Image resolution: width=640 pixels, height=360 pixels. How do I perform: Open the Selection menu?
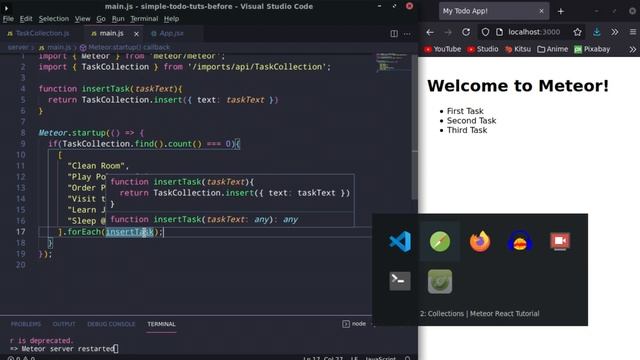click(x=53, y=19)
